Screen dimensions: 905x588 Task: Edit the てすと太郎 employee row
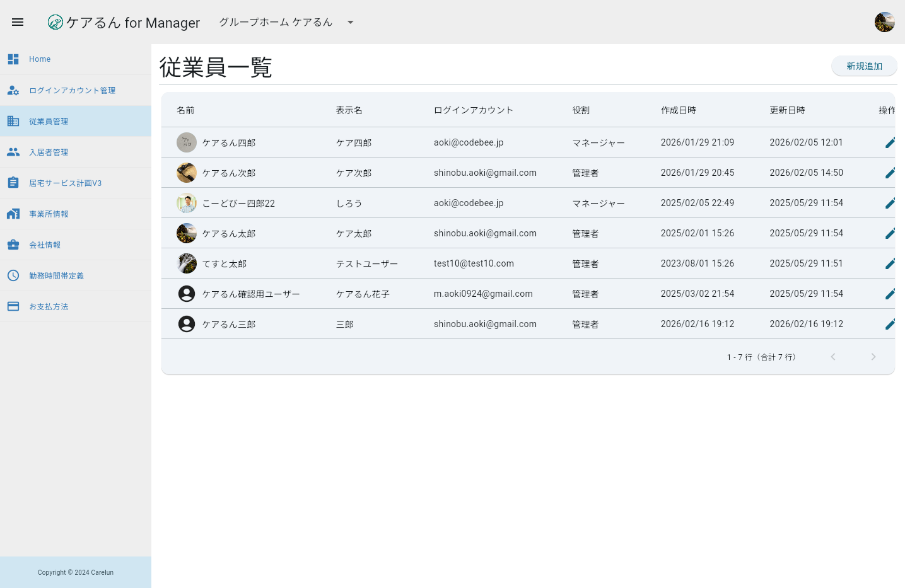[x=890, y=263]
